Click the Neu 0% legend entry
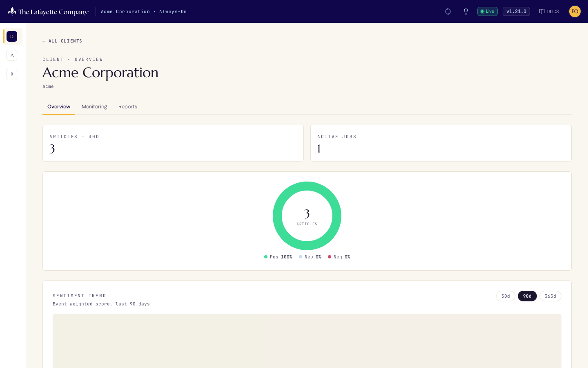The height and width of the screenshot is (368, 588). click(x=310, y=257)
